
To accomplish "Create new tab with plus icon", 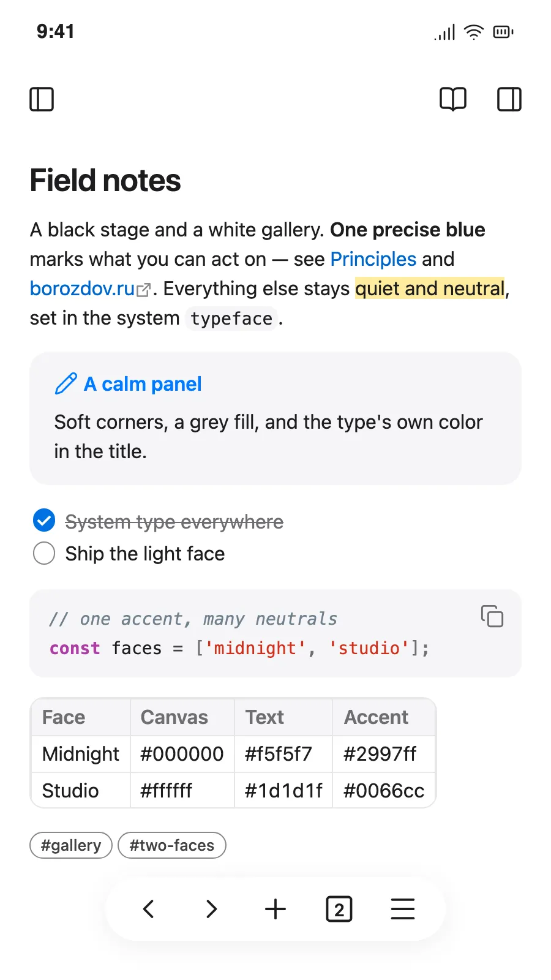I will point(275,909).
